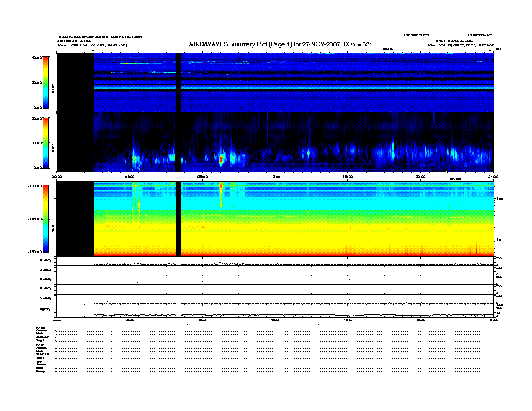This screenshot has width=532, height=411.
Task: Click the WIND/WAVES Summary Plot title
Action: [280, 44]
